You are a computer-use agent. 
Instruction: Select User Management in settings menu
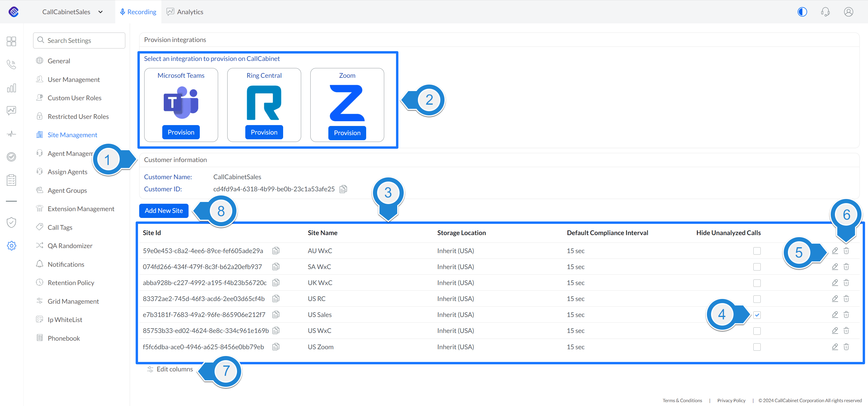click(74, 80)
